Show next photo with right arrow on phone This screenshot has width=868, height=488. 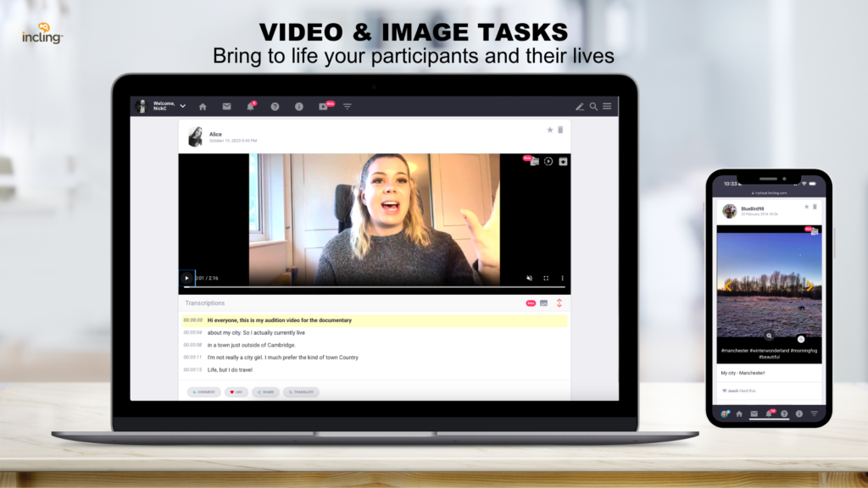pyautogui.click(x=810, y=286)
